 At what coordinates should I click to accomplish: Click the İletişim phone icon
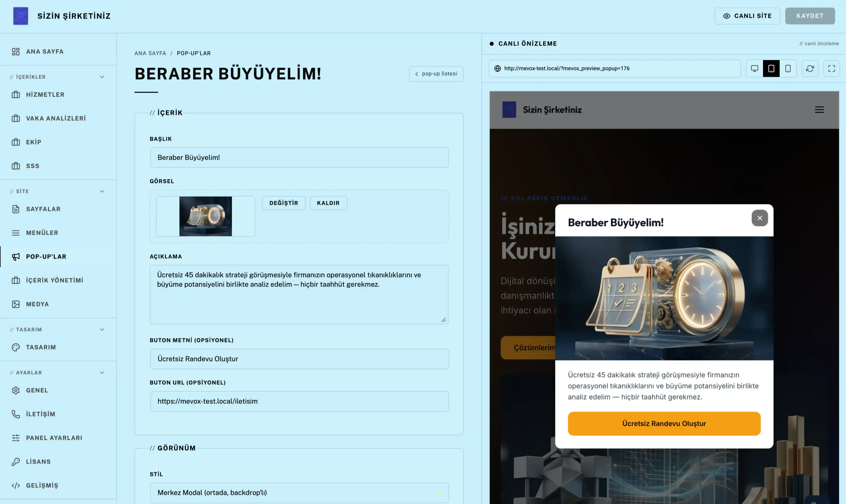coord(16,414)
